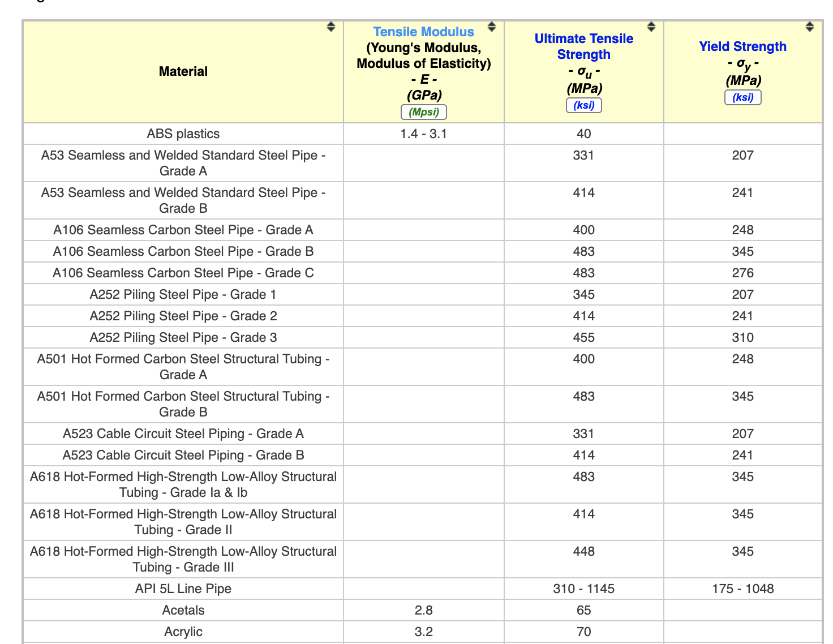The width and height of the screenshot is (833, 644).
Task: Sort by Ultimate Tensile Strength arrows
Action: [651, 27]
